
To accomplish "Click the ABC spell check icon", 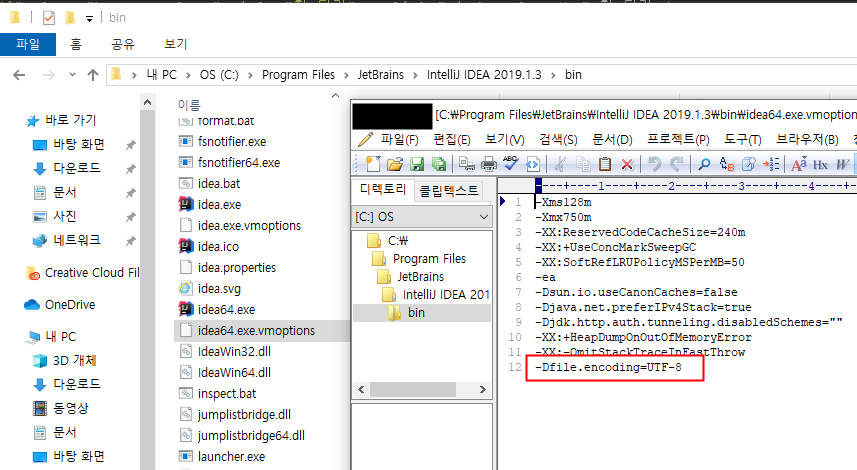I will point(510,163).
